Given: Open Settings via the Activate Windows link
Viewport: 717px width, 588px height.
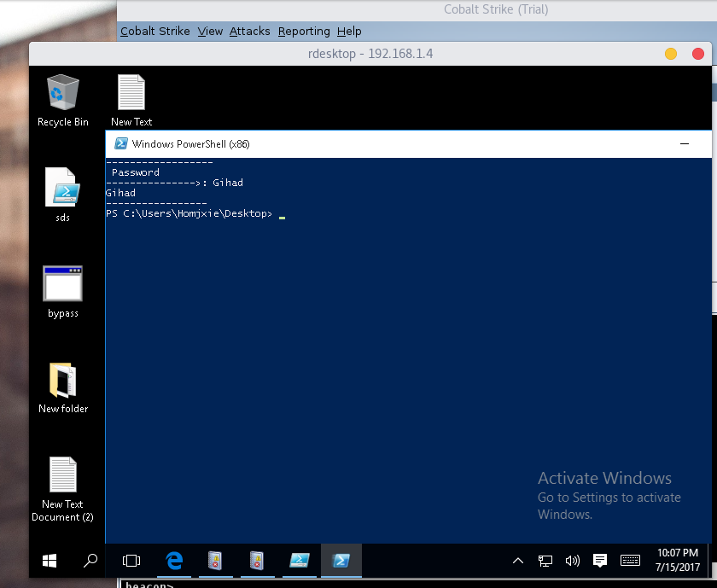Looking at the screenshot, I should (x=609, y=498).
